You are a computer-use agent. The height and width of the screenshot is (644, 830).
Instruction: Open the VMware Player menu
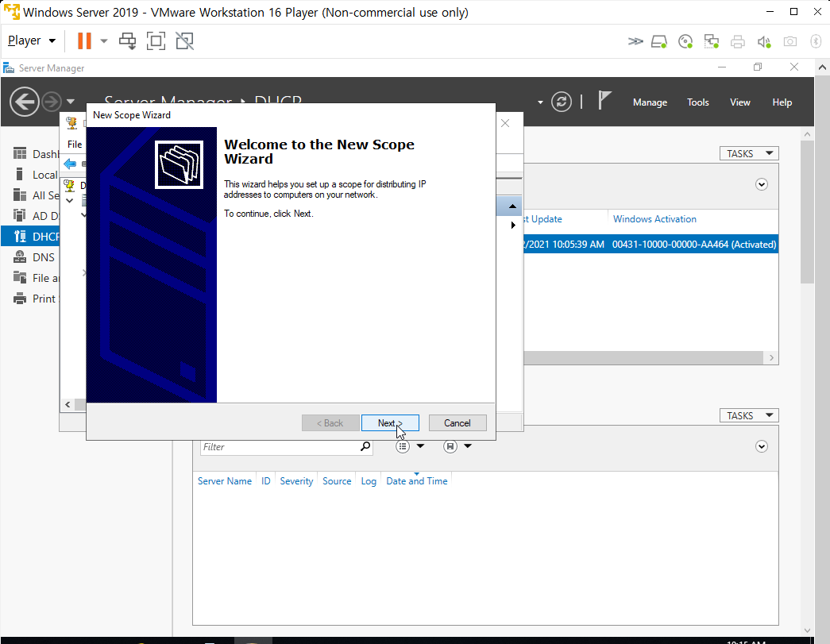(x=32, y=40)
